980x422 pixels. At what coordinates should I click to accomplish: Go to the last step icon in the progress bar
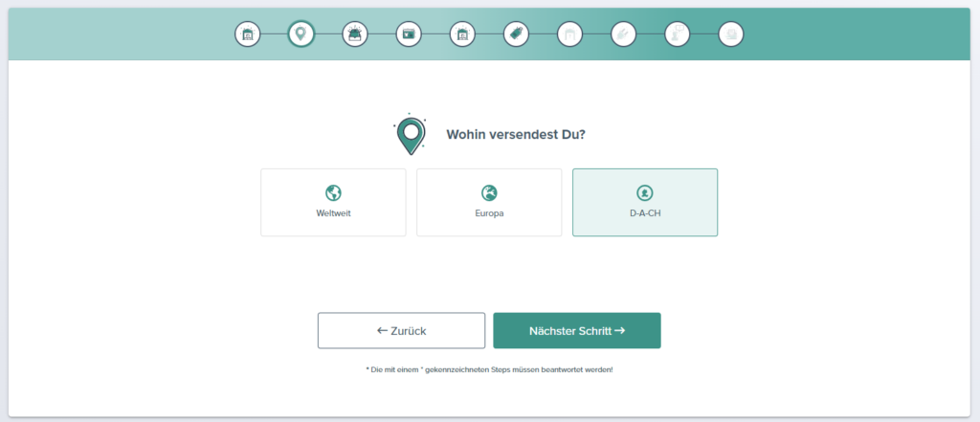[x=730, y=34]
